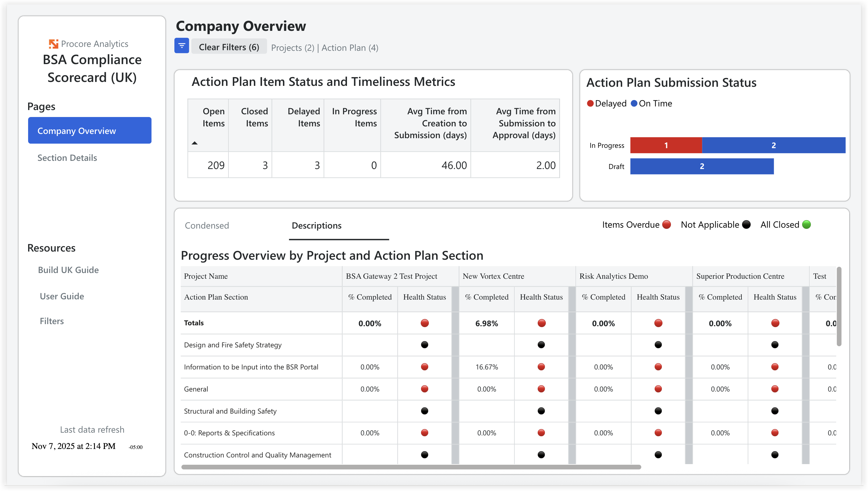Select the Descriptions tab
Viewport: 868px width, 491px height.
316,225
